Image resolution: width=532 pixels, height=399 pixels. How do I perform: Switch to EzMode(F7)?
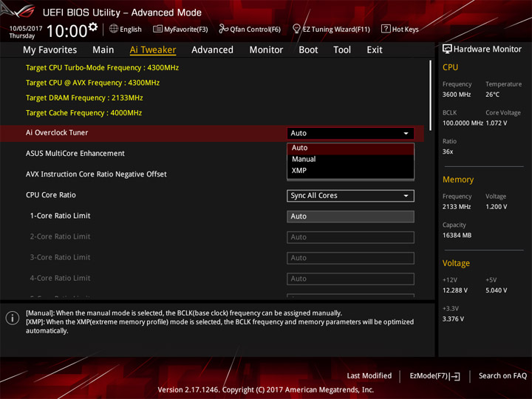coord(435,376)
